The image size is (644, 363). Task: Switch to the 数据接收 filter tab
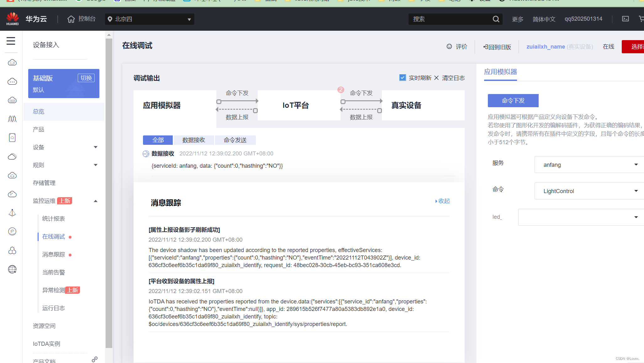(194, 140)
